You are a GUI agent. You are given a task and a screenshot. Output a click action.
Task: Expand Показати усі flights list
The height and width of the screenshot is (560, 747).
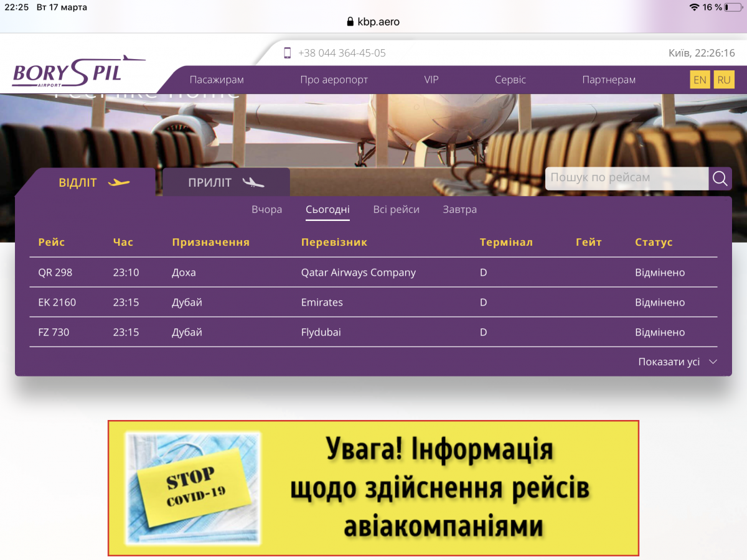(669, 362)
